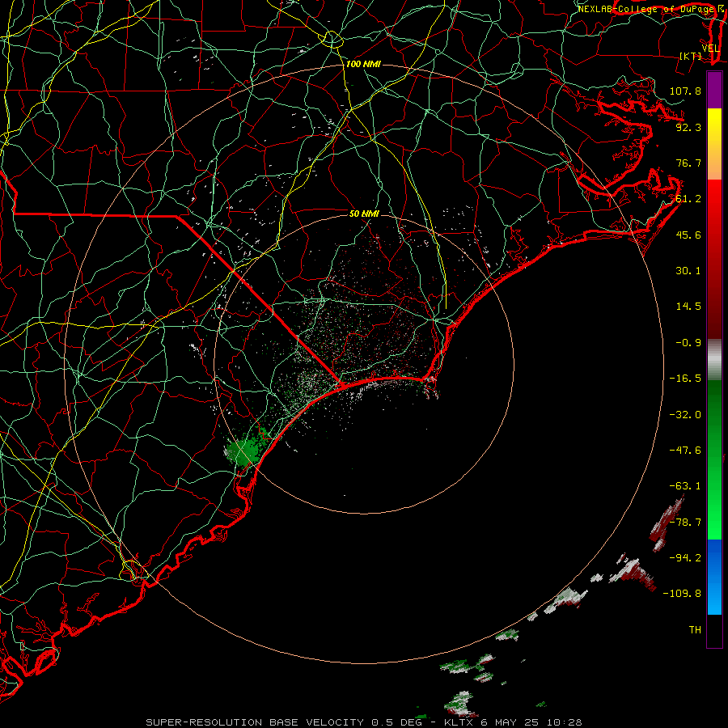Click the -47.6 legend value
Viewport: 728px width, 728px height.
pos(685,451)
